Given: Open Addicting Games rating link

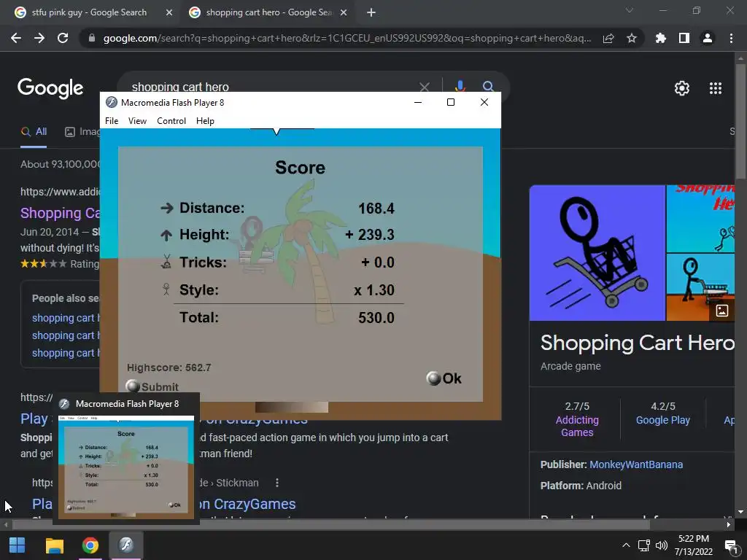Looking at the screenshot, I should [x=577, y=426].
